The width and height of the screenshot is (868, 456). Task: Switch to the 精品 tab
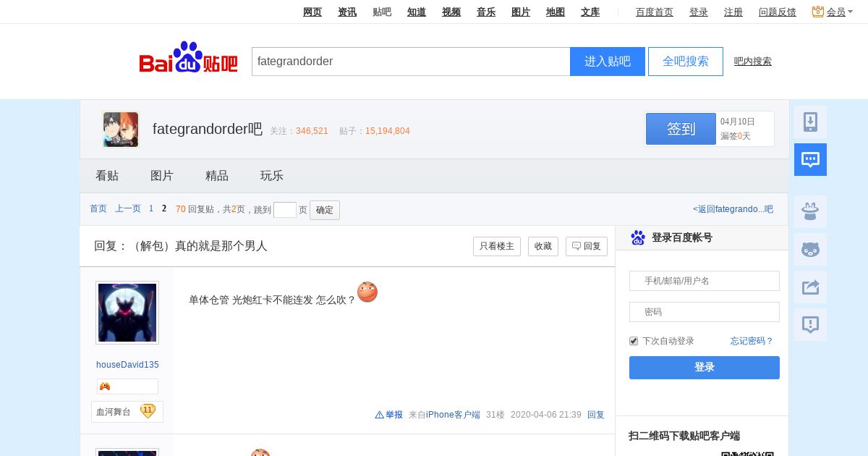click(217, 176)
